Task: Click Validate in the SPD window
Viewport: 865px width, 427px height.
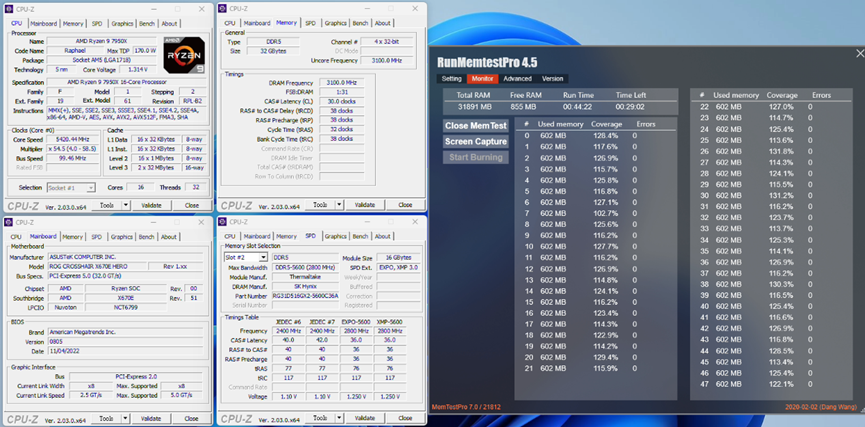Action: click(x=365, y=418)
